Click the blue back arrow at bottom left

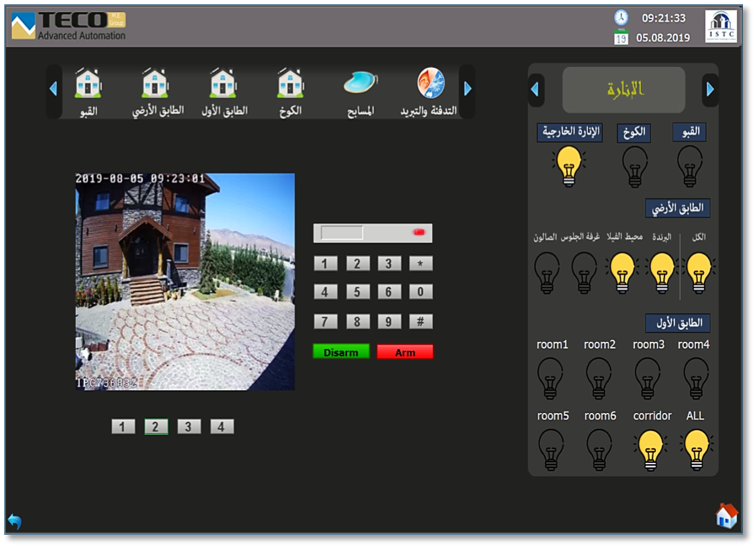click(14, 522)
